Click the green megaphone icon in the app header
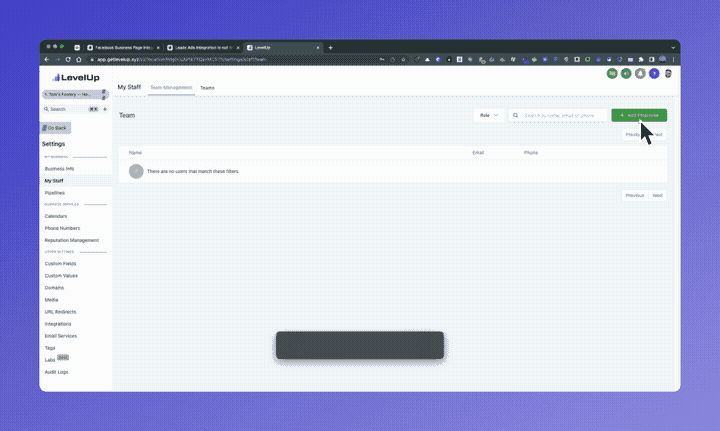This screenshot has height=431, width=720. [x=626, y=73]
